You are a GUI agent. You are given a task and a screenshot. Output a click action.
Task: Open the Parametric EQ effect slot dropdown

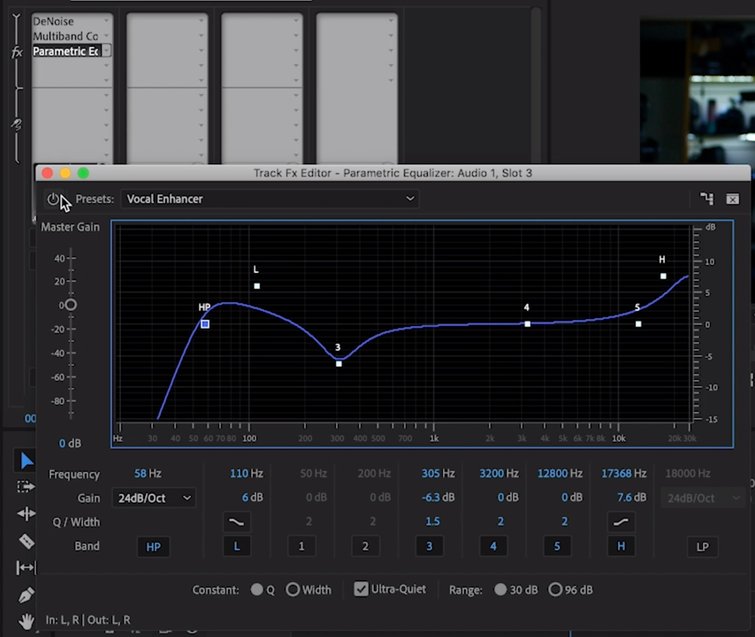point(105,51)
